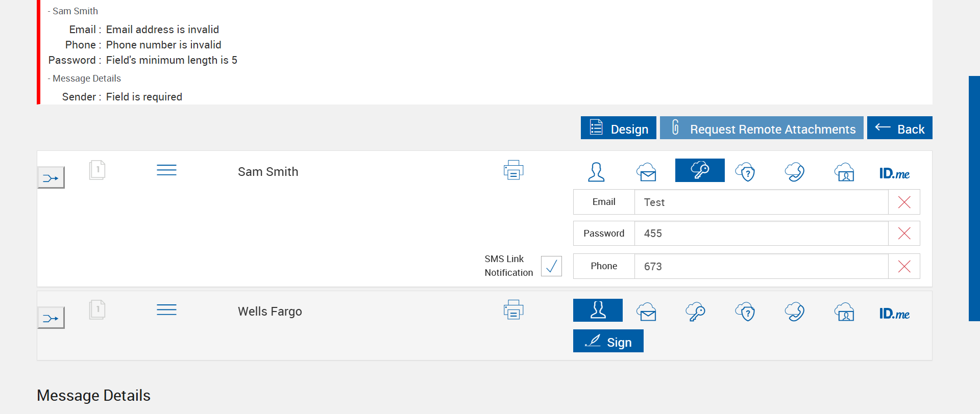Toggle password key authentication for Sam Smith
Screen dimensions: 980x414
[699, 170]
